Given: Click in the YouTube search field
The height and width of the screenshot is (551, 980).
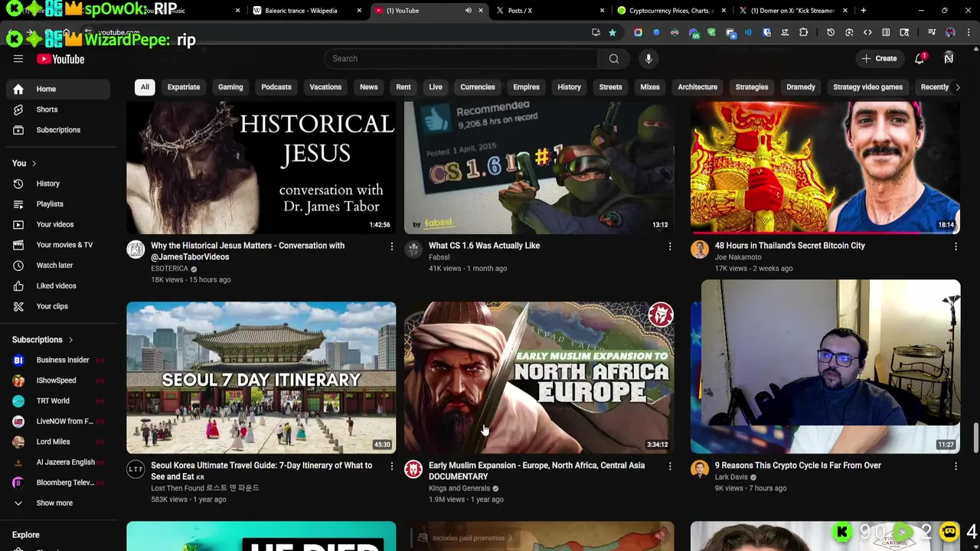Looking at the screenshot, I should click(x=462, y=58).
